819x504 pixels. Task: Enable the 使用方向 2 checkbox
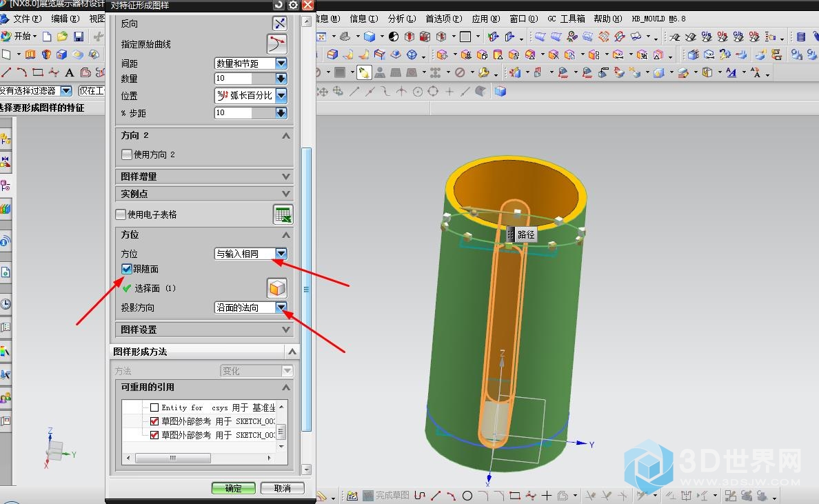point(126,154)
